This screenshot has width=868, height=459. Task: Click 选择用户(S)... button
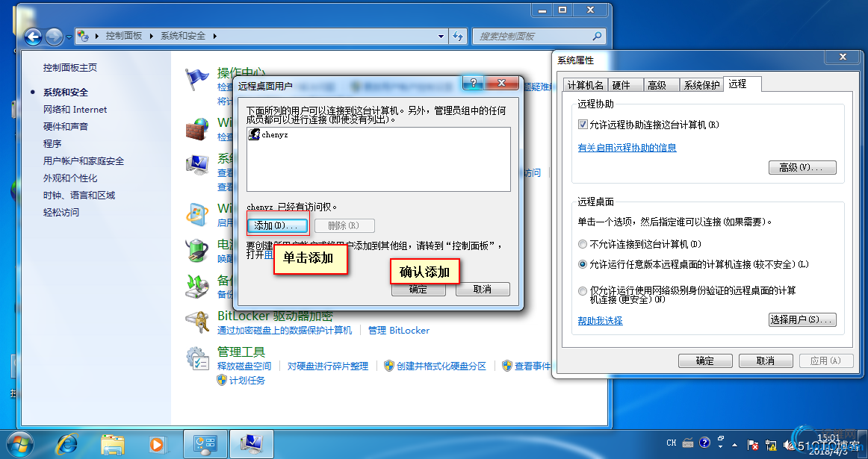tap(802, 319)
